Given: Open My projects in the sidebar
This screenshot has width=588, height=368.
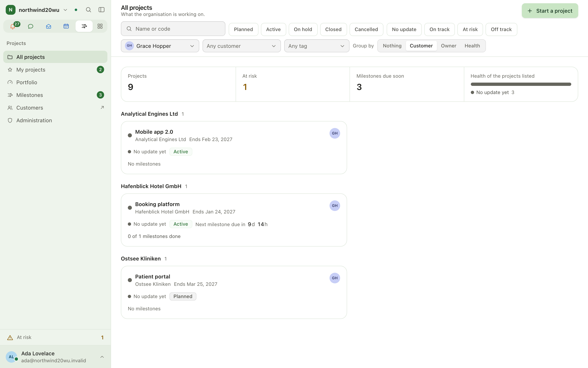Looking at the screenshot, I should (55, 70).
